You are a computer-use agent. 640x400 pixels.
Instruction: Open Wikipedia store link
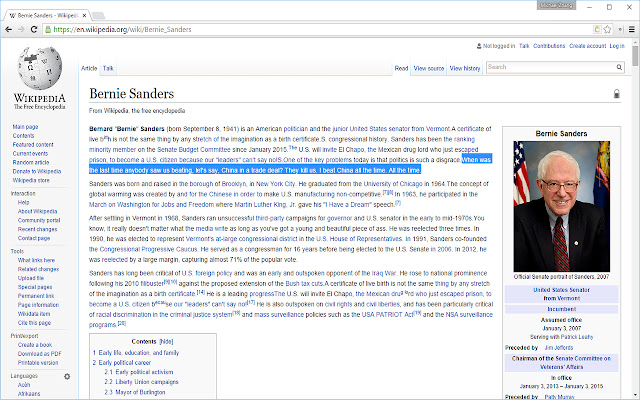click(31, 180)
